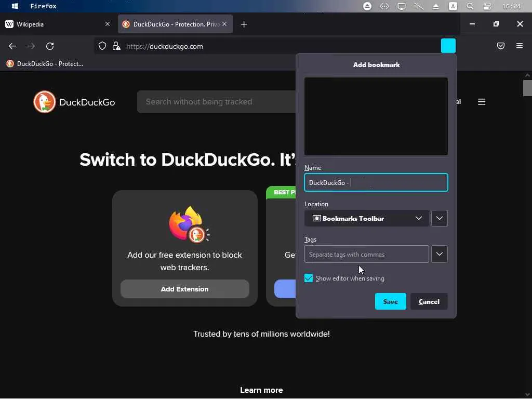The width and height of the screenshot is (532, 399).
Task: Click the display monitor icon in system bar
Action: coord(402,6)
